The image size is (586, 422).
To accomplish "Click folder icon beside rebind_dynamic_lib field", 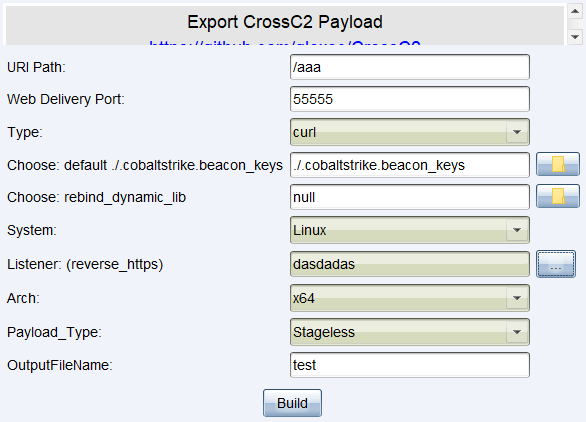I will coord(558,196).
